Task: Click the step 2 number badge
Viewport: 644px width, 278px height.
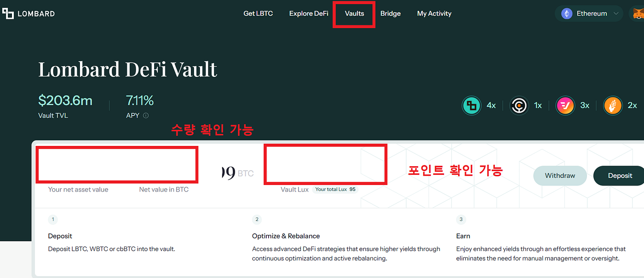Action: [x=257, y=219]
